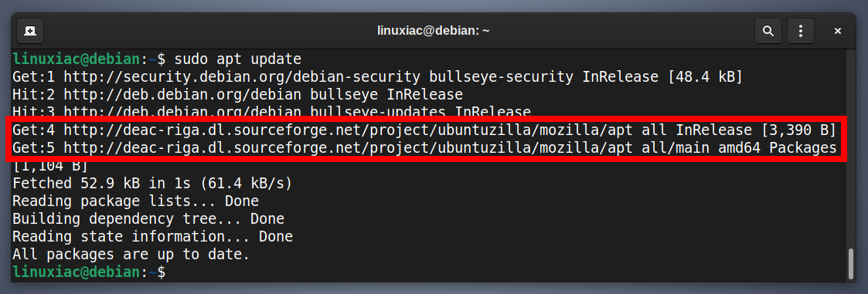
Task: Open a new terminal tab
Action: point(30,31)
